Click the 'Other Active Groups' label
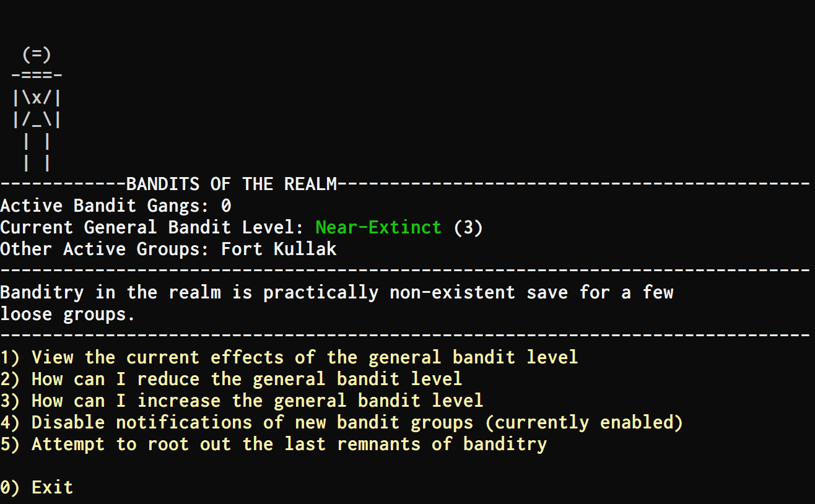815x504 pixels. [105, 249]
